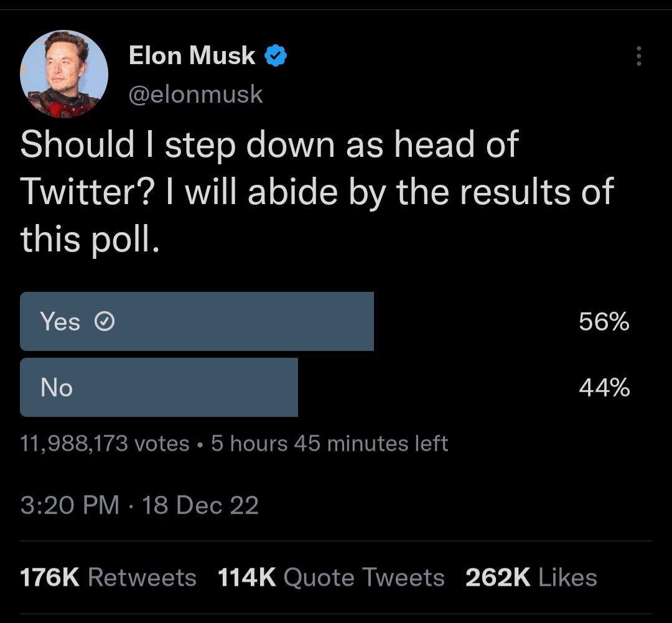
Task: View the 262K Likes list
Action: click(531, 577)
